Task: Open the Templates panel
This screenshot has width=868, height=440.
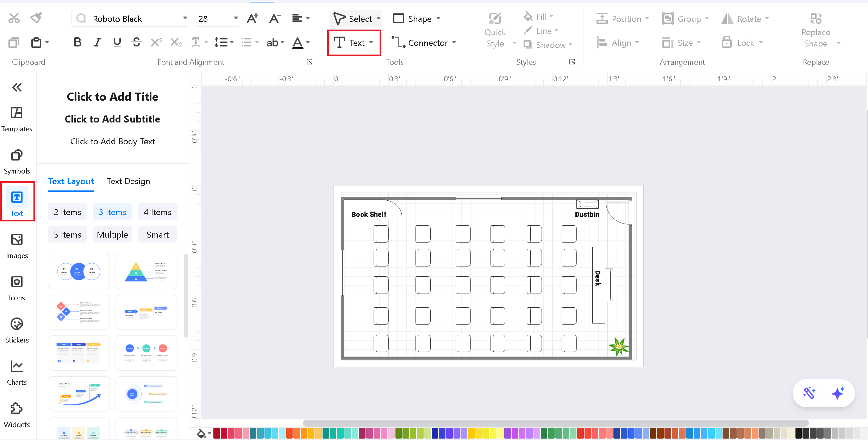Action: [x=17, y=120]
